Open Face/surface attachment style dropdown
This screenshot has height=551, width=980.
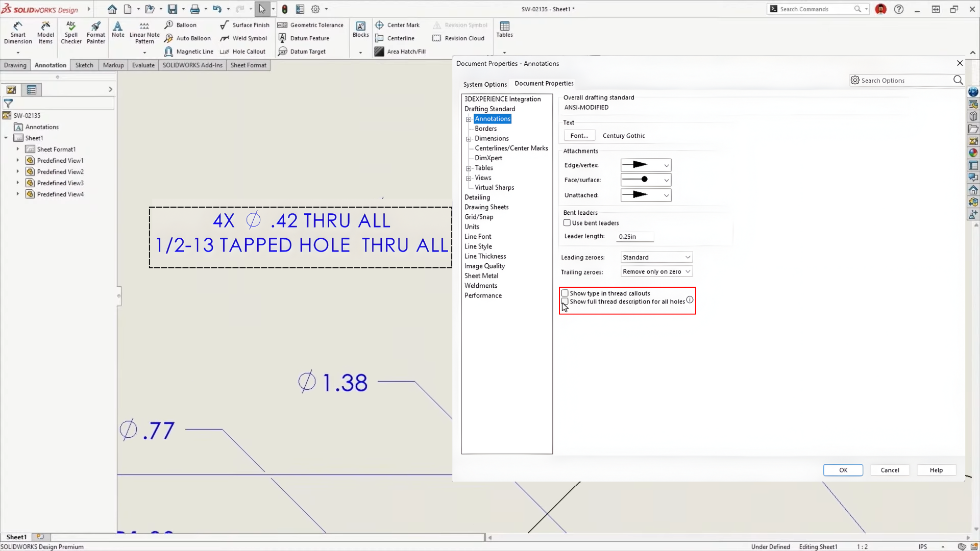coord(646,180)
